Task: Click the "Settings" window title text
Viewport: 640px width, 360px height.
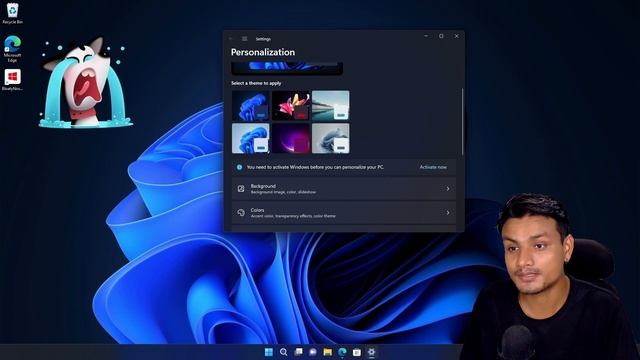Action: [x=263, y=39]
